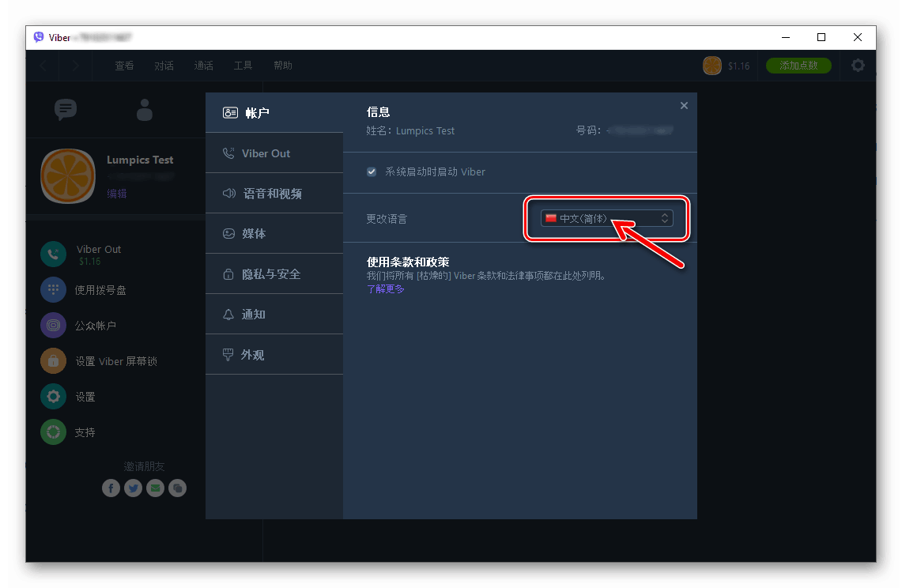Click the $1.16 balance in the top bar
This screenshot has height=588, width=902.
tap(738, 66)
